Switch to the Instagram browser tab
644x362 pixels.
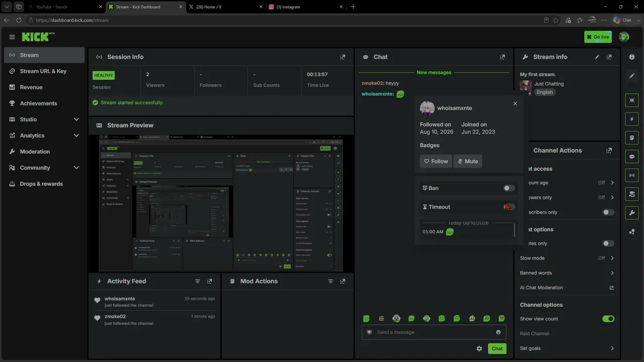[305, 7]
